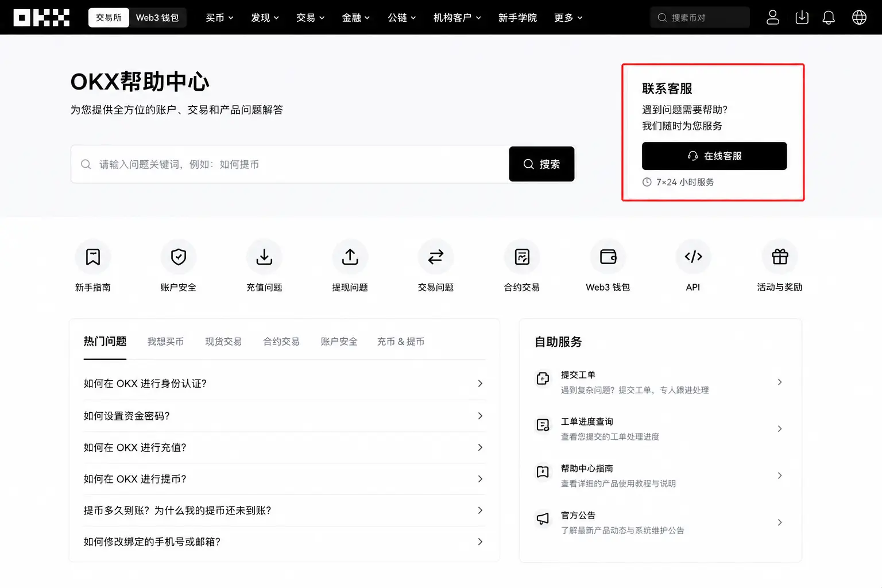Click chevron on 提交工单 row
Viewport: 882px width, 588px height.
[780, 382]
